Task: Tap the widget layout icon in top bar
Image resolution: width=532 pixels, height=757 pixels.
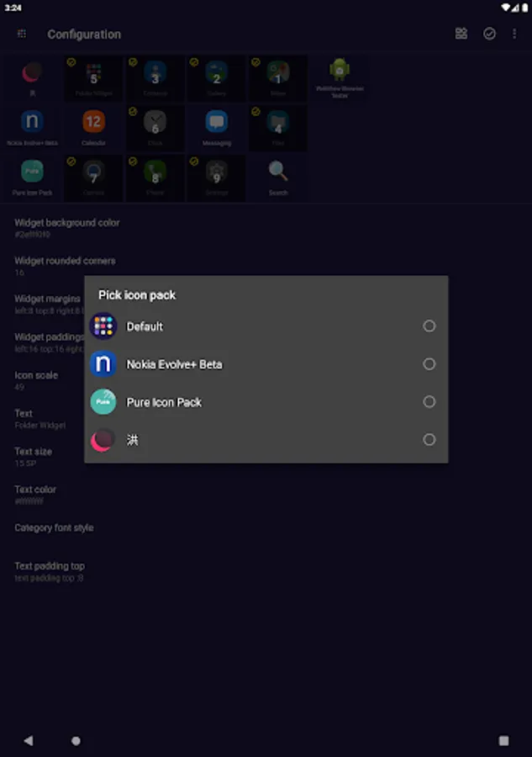Action: (461, 34)
